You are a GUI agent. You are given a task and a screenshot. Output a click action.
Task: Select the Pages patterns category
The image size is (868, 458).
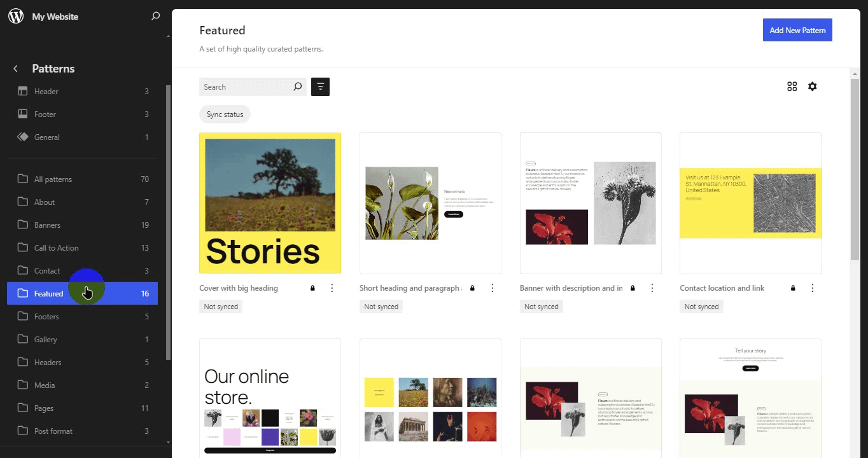83,408
